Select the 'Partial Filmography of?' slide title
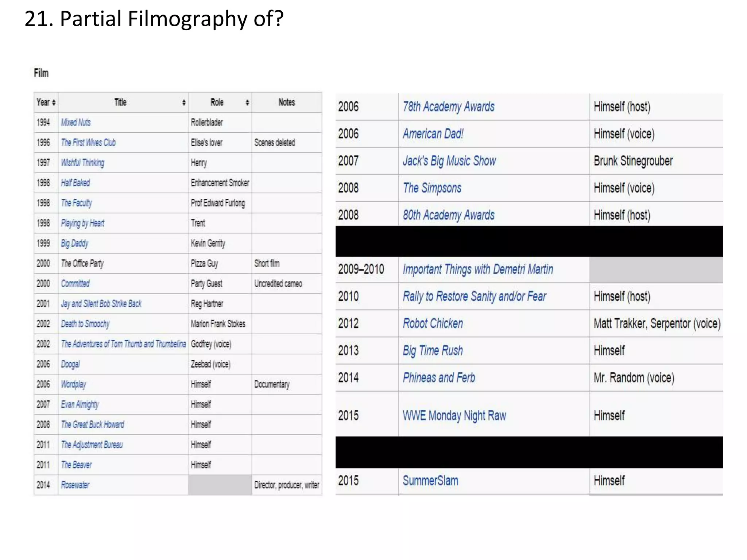Image resolution: width=747 pixels, height=560 pixels. click(171, 19)
